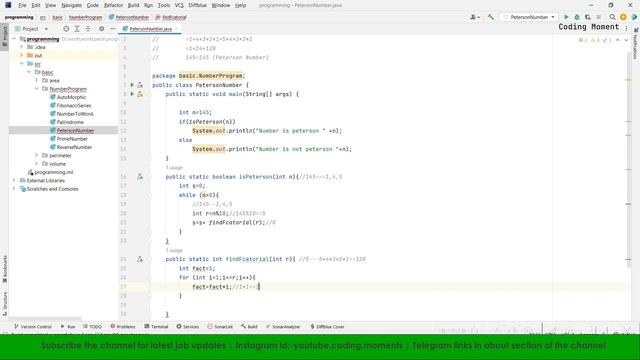640x360 pixels.
Task: Expand the volume package
Action: coord(36,164)
